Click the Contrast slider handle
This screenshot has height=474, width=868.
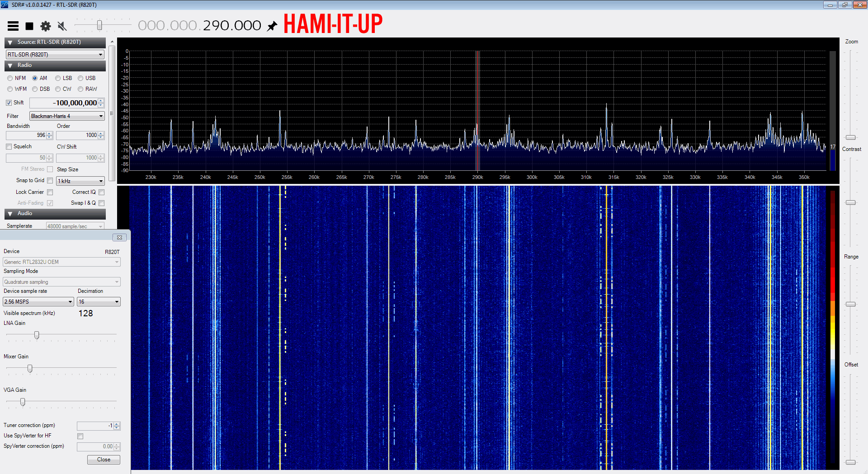click(851, 202)
